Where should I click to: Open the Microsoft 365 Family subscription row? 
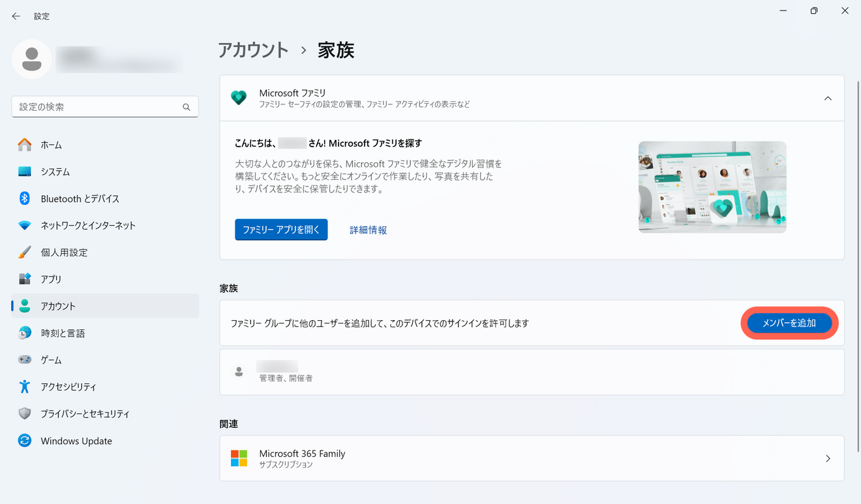(x=532, y=458)
